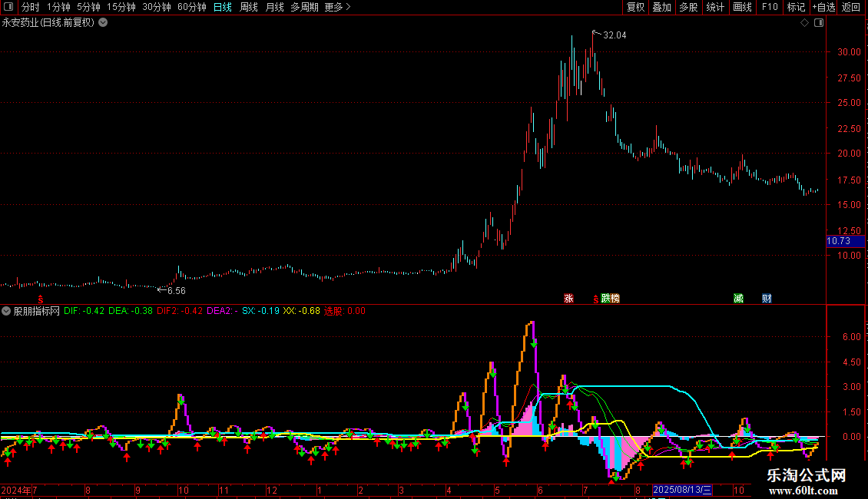
Task: Click the DIF: -0.42 indicator value
Action: (84, 311)
